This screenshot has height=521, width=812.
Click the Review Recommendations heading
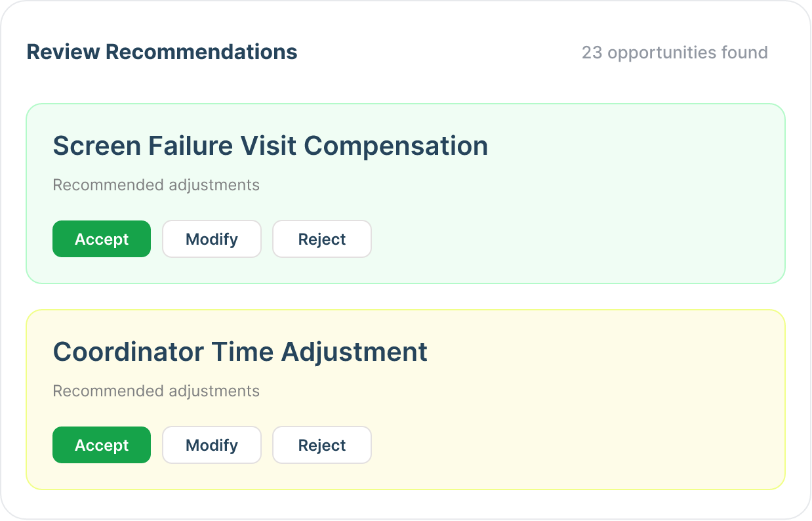pos(162,52)
